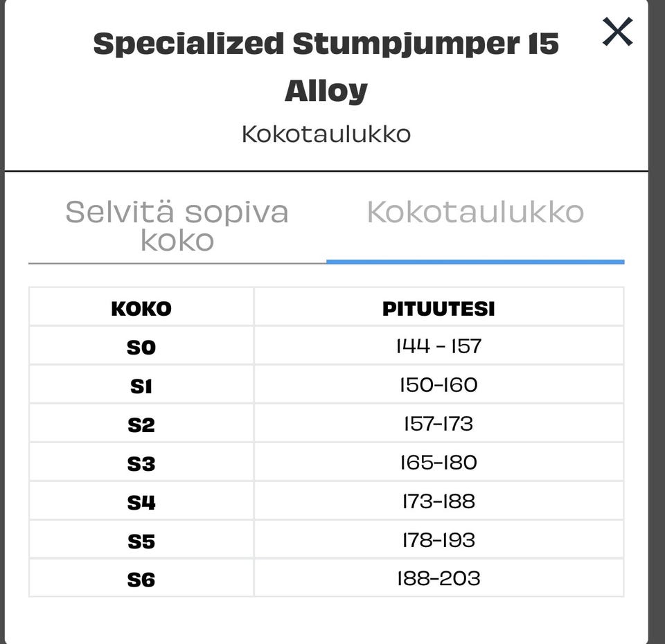Choose the S5 size option
This screenshot has height=644, width=665.
(x=141, y=539)
